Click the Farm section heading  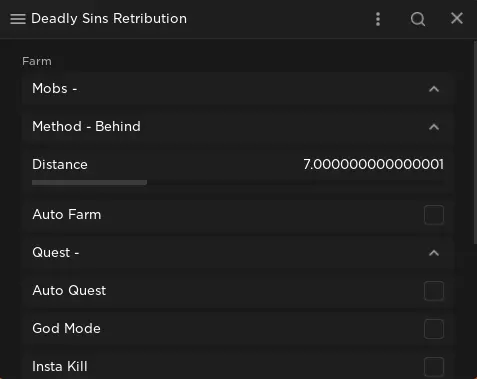tap(37, 61)
